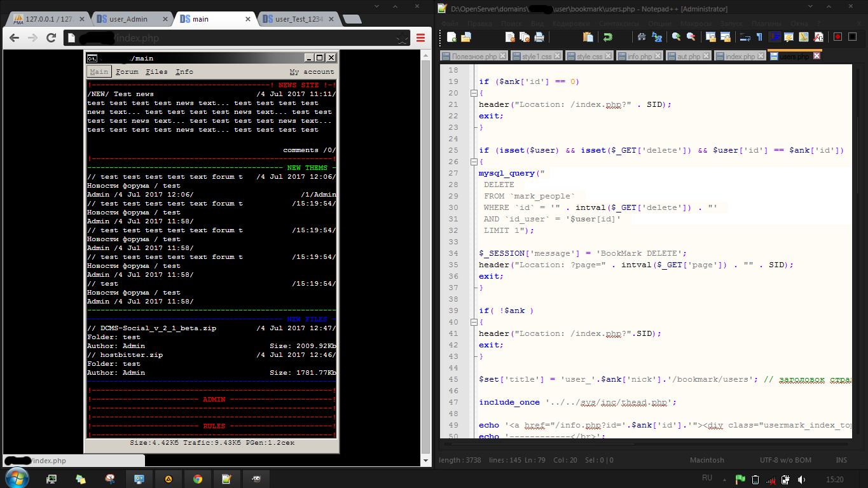Click the Zoom In magnifier icon
The height and width of the screenshot is (488, 868).
tap(676, 37)
